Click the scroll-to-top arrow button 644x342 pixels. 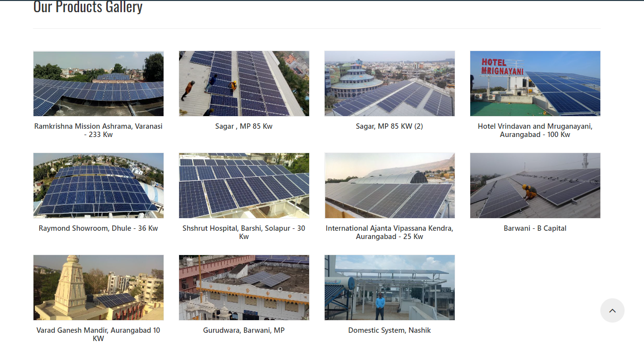point(612,310)
